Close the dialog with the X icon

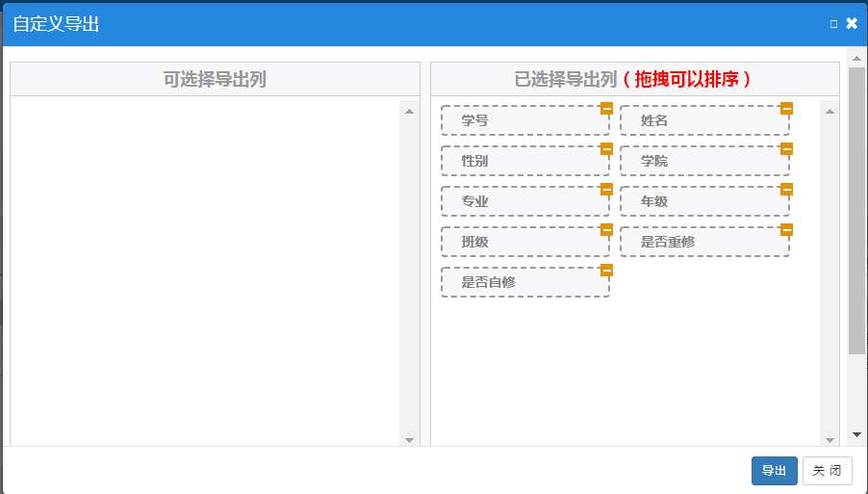(852, 24)
